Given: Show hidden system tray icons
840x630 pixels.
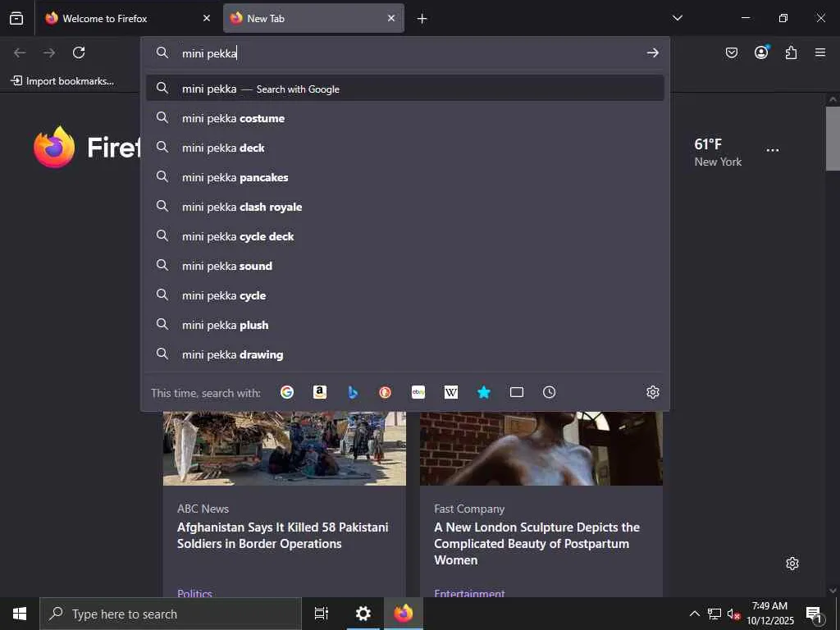Looking at the screenshot, I should (694, 614).
